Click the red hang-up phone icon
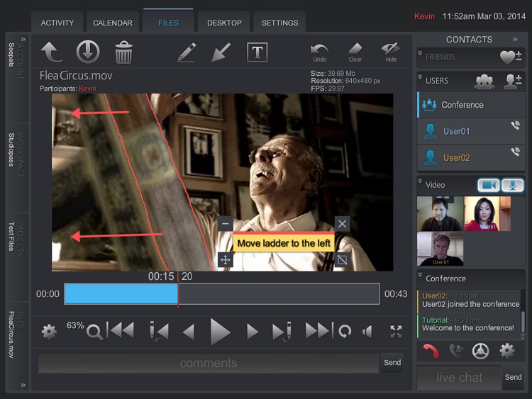This screenshot has width=532, height=399. (431, 350)
